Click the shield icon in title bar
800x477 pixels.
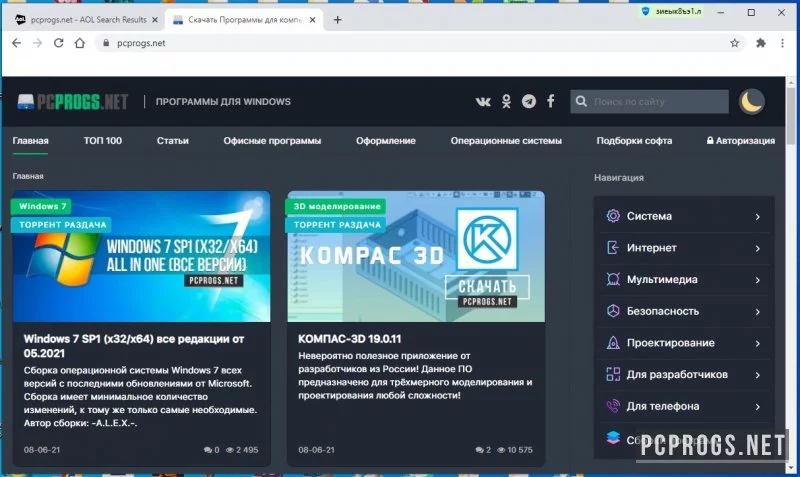(x=645, y=11)
